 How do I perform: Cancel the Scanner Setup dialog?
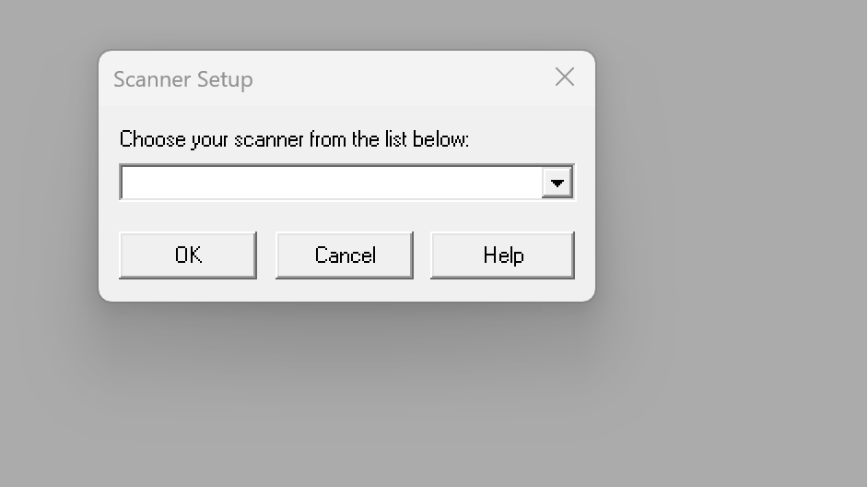[345, 255]
